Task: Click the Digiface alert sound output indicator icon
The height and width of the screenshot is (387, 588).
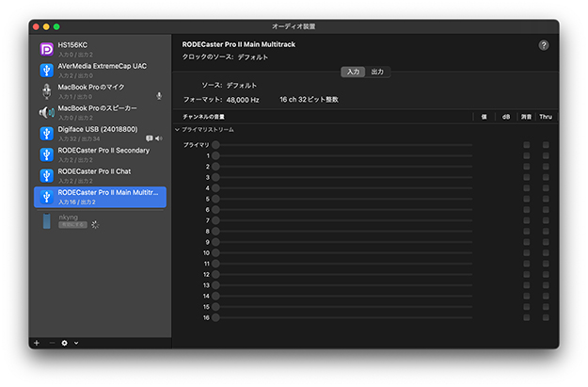Action: (x=150, y=138)
